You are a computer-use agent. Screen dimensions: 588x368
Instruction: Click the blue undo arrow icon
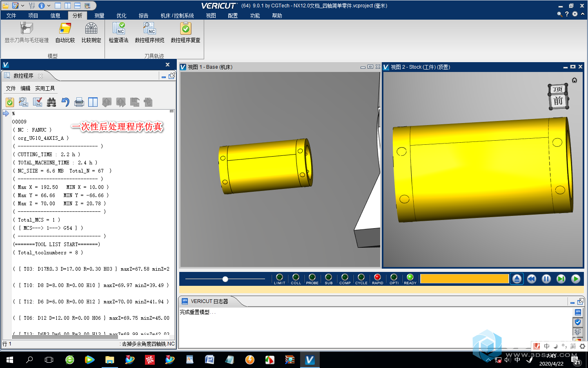point(65,102)
